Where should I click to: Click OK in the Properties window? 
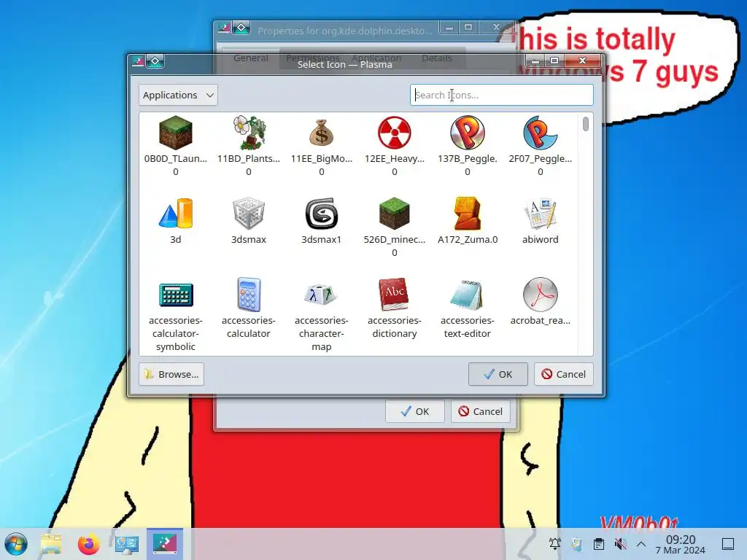click(x=415, y=411)
